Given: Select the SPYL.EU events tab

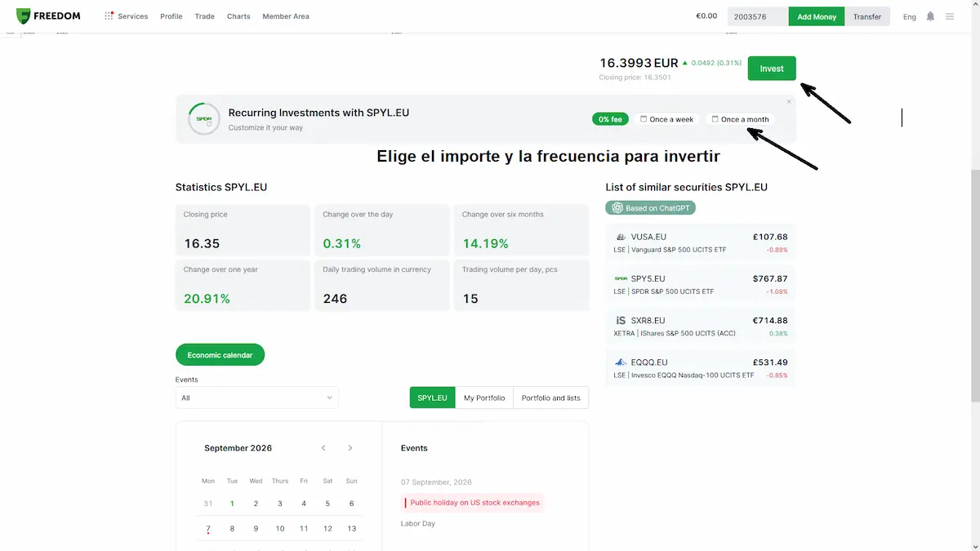Looking at the screenshot, I should point(432,398).
